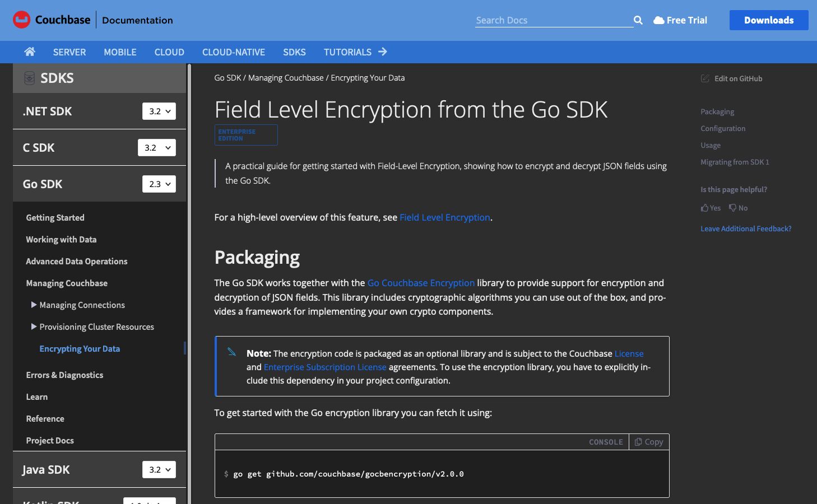Expand the Managing Connections tree item
This screenshot has width=817, height=504.
34,305
